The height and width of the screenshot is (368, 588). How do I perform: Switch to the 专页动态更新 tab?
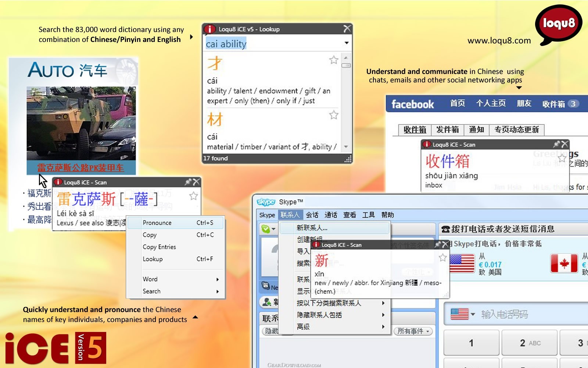click(x=516, y=130)
